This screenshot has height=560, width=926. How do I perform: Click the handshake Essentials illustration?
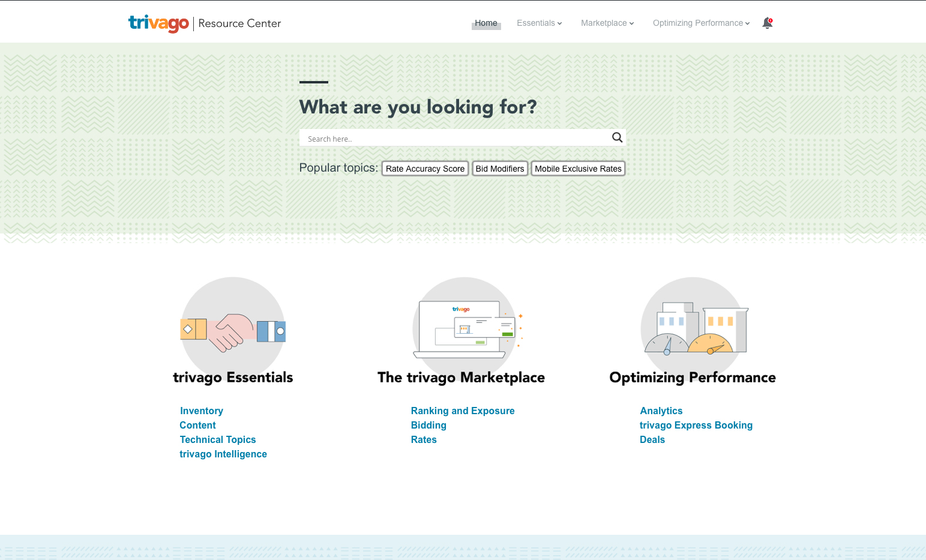tap(233, 328)
